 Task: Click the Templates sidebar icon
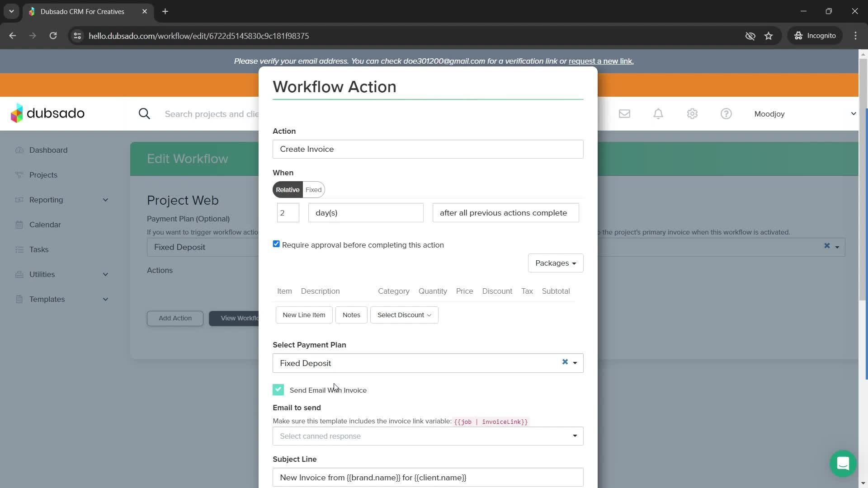(19, 299)
